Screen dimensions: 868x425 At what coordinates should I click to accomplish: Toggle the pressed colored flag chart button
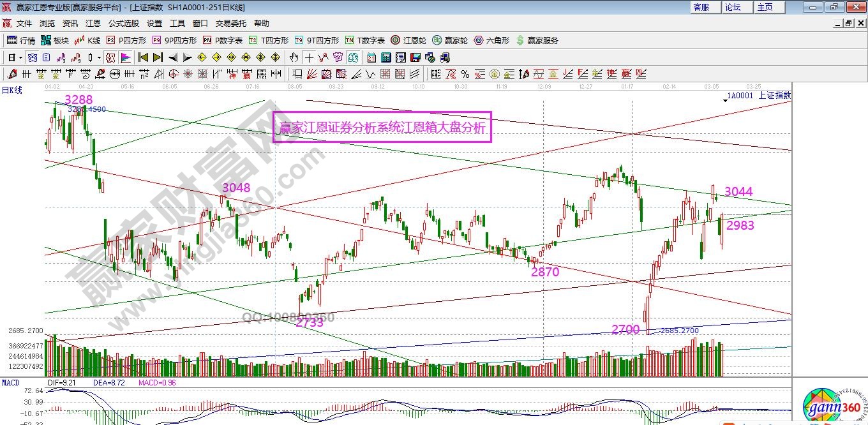[x=125, y=57]
